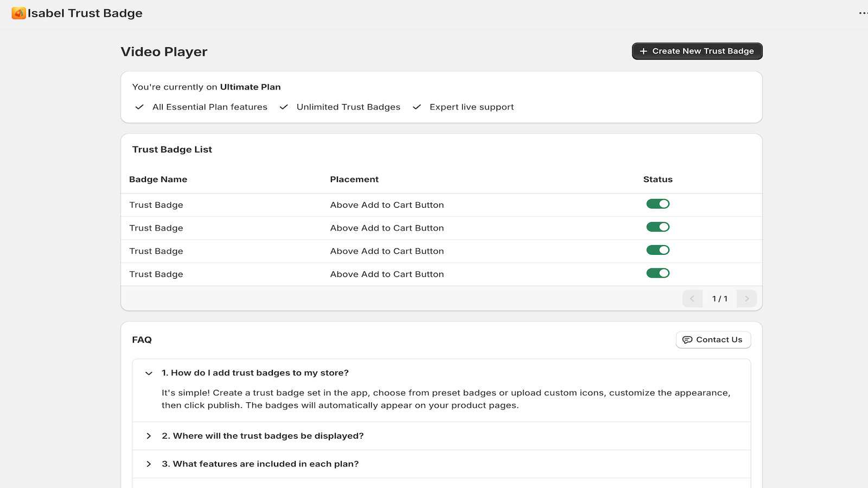This screenshot has height=488, width=868.
Task: Turn off the second Trust Badge status switch
Action: pyautogui.click(x=658, y=227)
